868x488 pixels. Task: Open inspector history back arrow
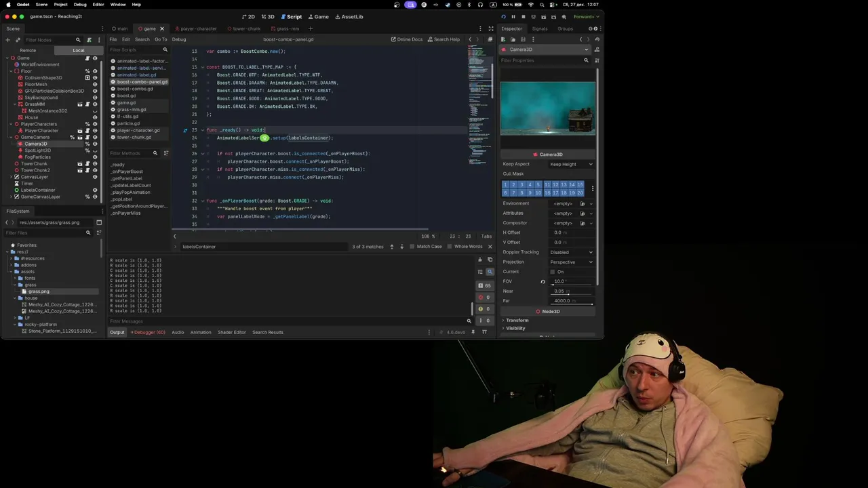(580, 39)
